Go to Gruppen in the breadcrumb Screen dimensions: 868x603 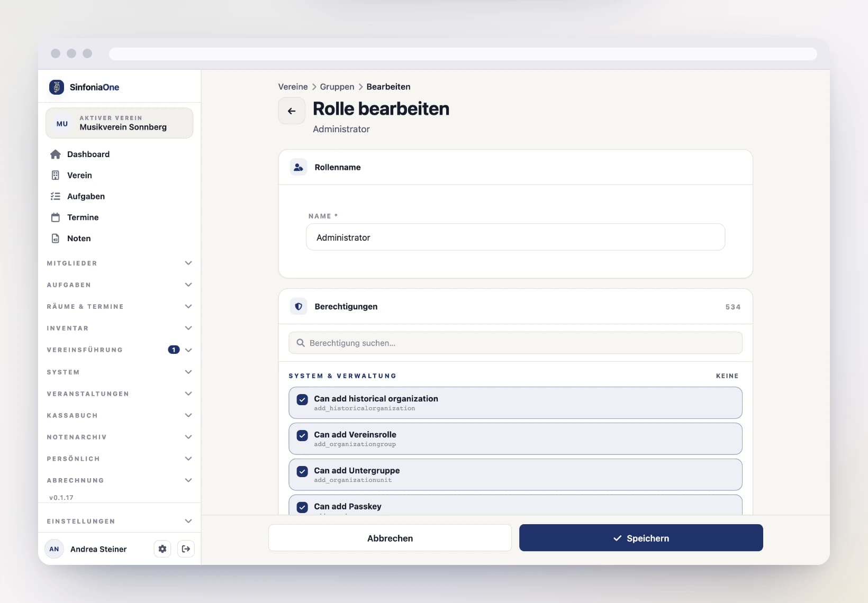(x=337, y=87)
